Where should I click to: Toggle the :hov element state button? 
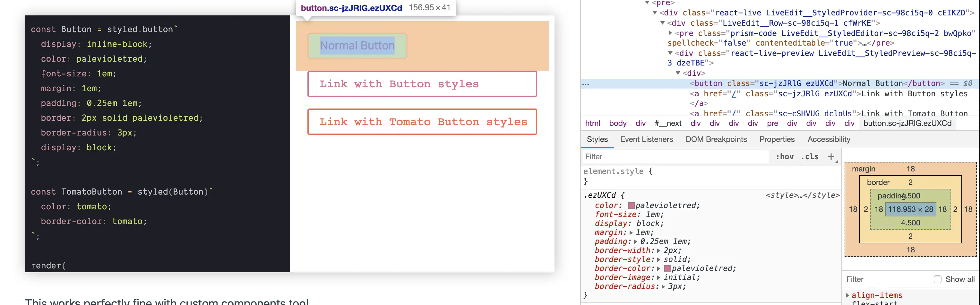[785, 156]
